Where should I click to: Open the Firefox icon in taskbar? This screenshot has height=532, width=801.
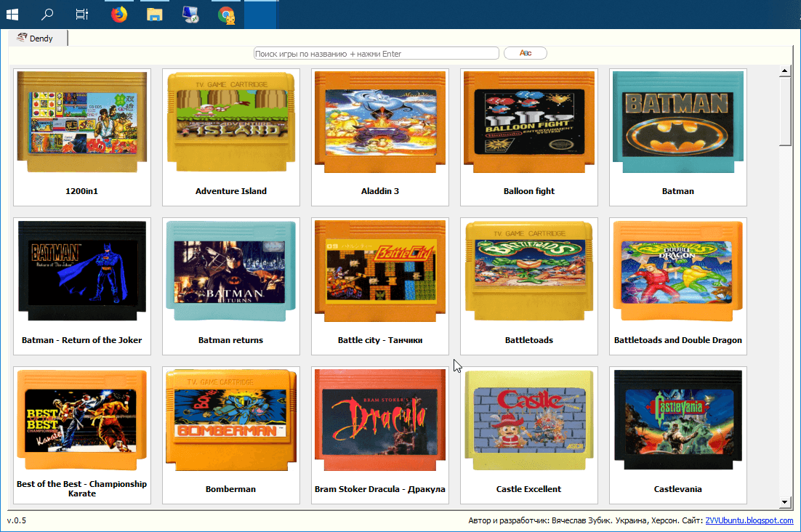(x=119, y=15)
